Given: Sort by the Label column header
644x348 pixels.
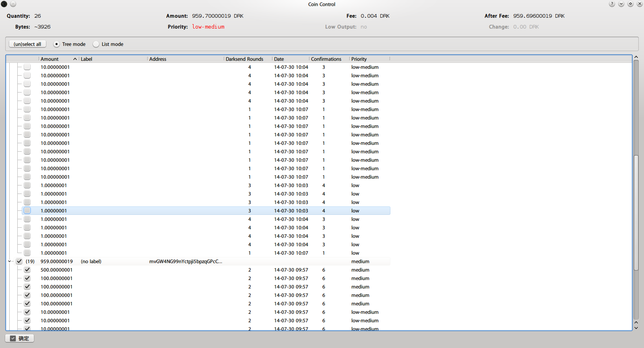Looking at the screenshot, I should pyautogui.click(x=113, y=59).
